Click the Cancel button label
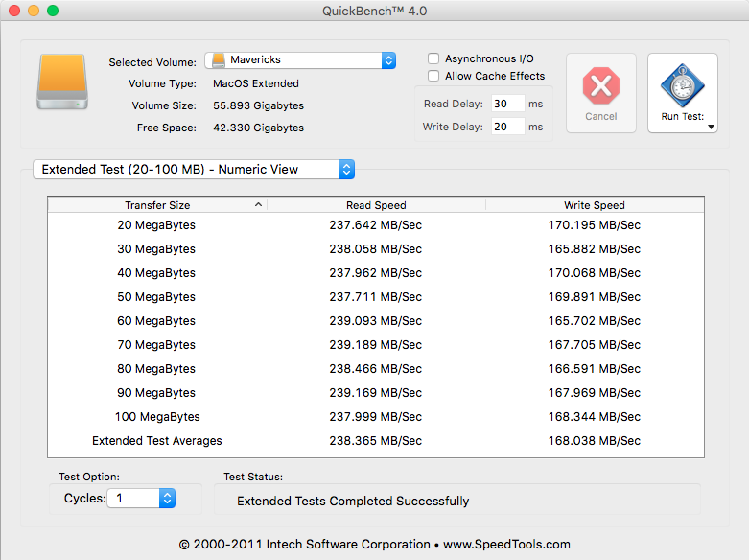The width and height of the screenshot is (749, 560). (601, 116)
